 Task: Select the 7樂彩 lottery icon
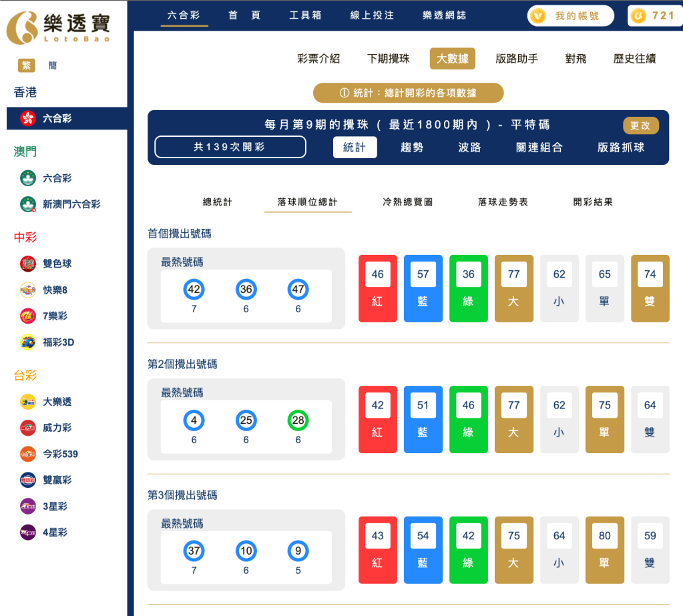[27, 316]
